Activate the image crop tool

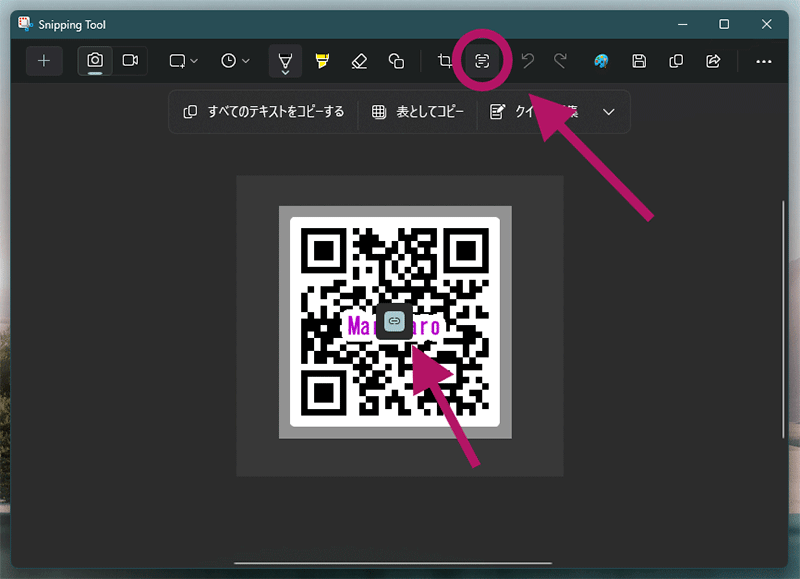tap(445, 61)
